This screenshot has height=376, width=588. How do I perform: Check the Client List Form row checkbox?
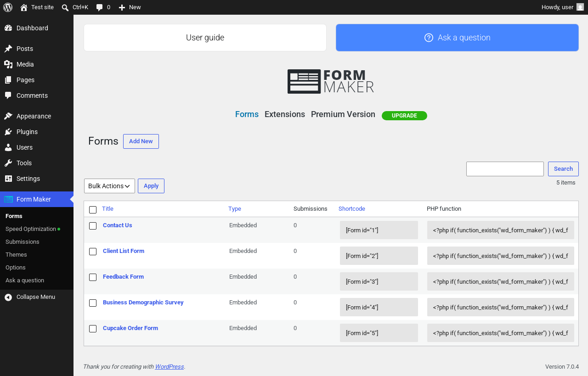click(x=93, y=252)
